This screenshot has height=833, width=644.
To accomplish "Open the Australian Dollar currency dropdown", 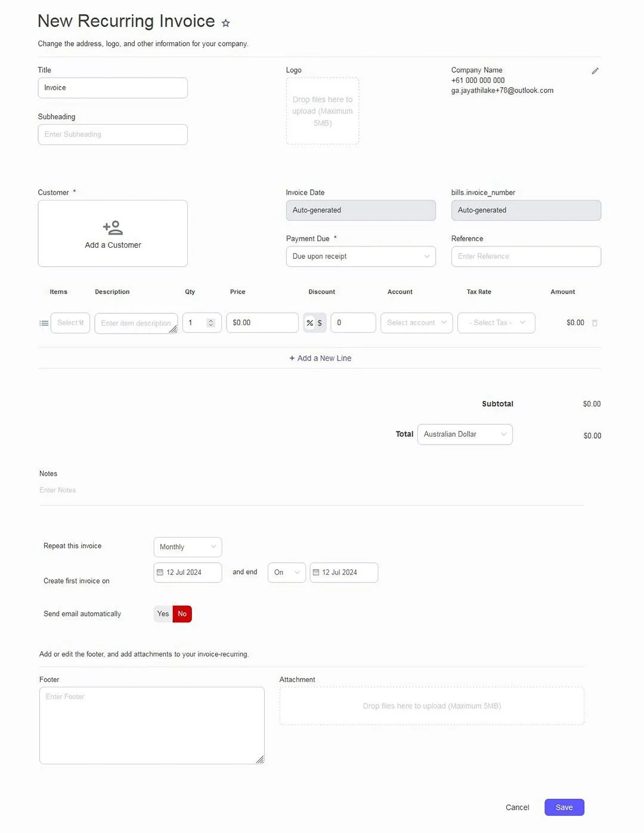I will [465, 434].
